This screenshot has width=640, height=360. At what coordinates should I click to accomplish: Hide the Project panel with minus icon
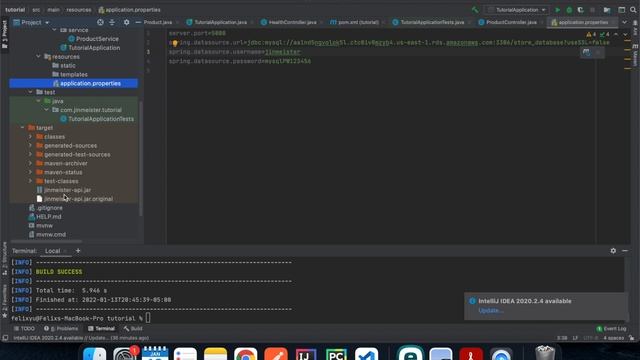click(x=138, y=22)
